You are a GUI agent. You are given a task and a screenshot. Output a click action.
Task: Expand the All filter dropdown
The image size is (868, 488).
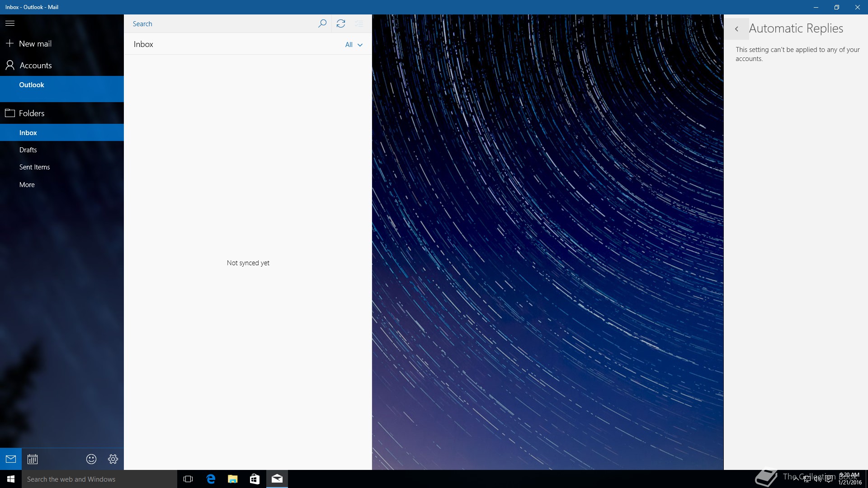tap(354, 45)
